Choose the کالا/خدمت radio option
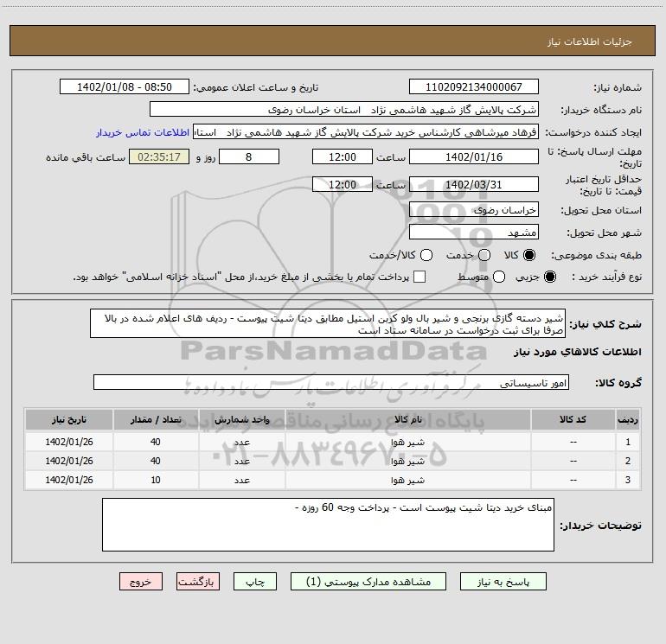Screen dimensions: 666x644 tap(424, 255)
